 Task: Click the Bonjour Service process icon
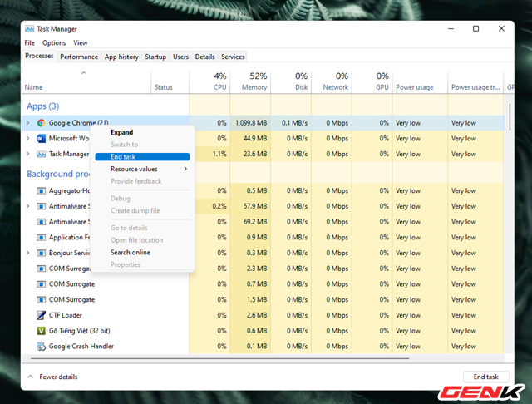(x=41, y=253)
